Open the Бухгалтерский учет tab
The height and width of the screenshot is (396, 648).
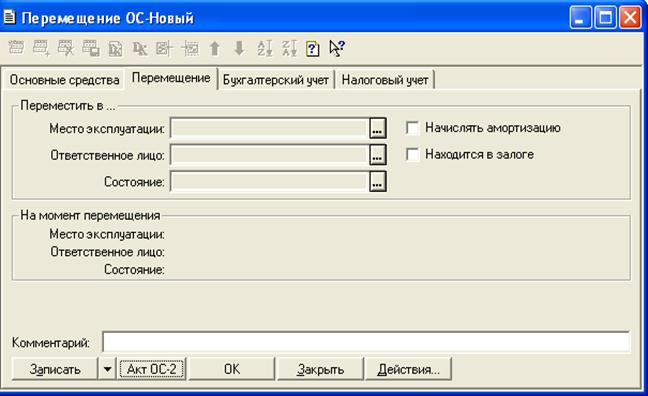pos(276,79)
